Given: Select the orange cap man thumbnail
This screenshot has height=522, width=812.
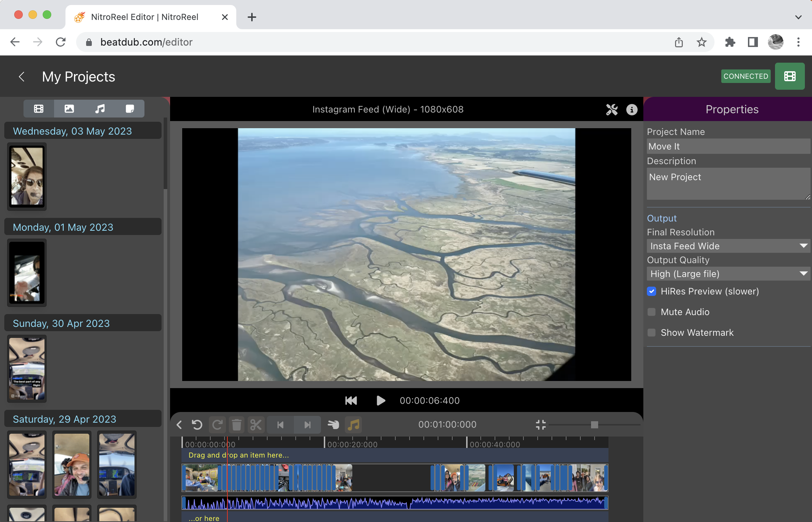Looking at the screenshot, I should click(x=72, y=465).
